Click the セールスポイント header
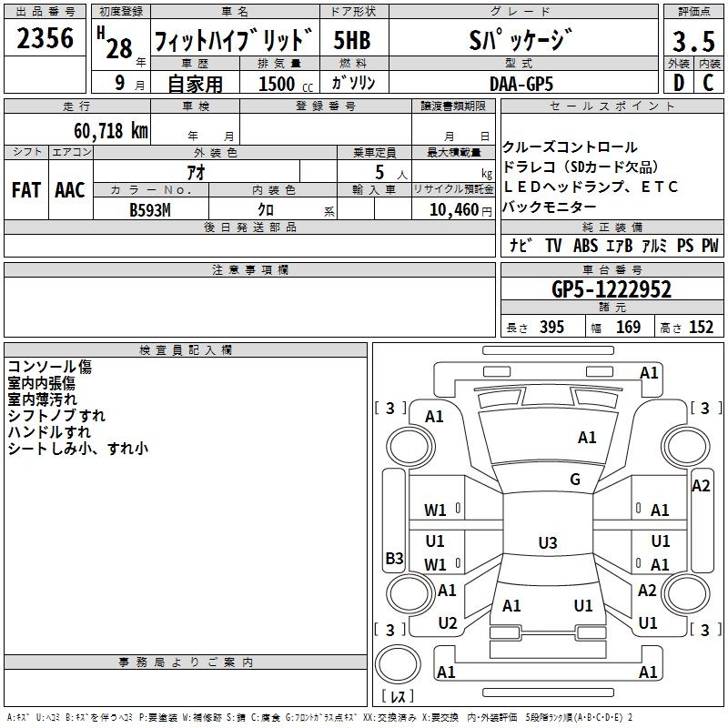The height and width of the screenshot is (728, 728). point(612,106)
